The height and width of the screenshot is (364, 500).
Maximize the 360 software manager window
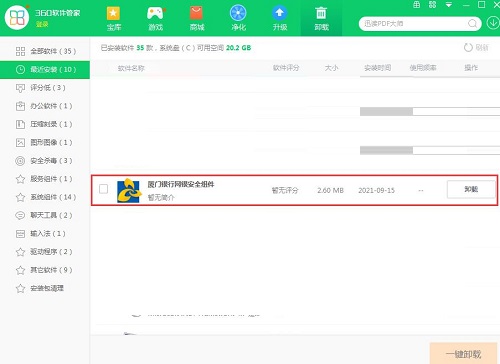[481, 5]
